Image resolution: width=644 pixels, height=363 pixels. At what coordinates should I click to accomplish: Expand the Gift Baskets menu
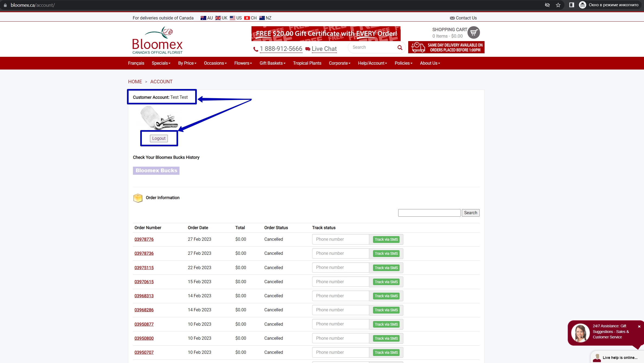point(273,63)
